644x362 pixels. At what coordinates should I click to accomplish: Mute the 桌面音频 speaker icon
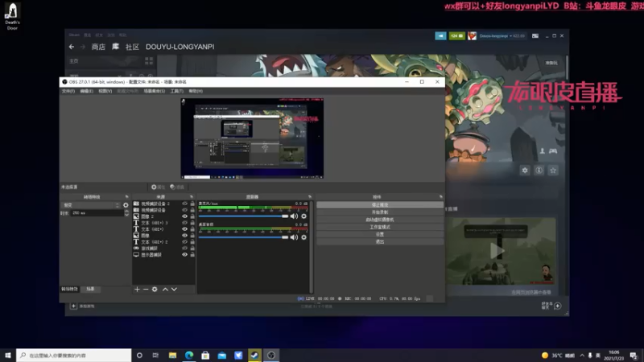click(x=294, y=237)
